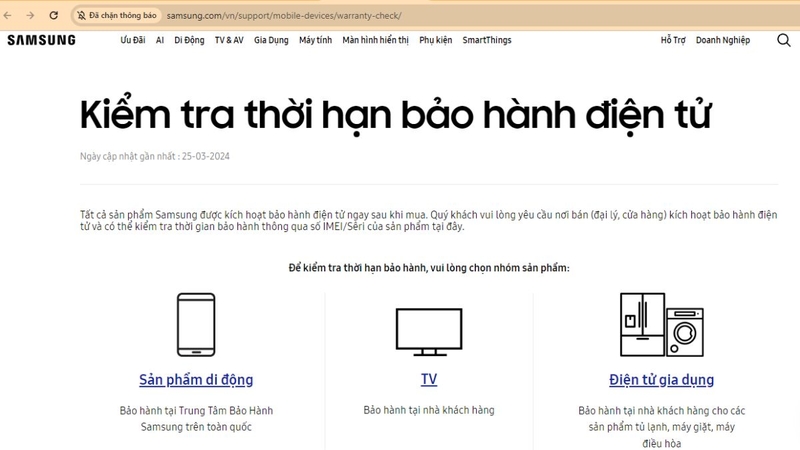The image size is (800, 450).
Task: Click text Bảo hành tại nhà khách hàng under TV
Action: 429,410
